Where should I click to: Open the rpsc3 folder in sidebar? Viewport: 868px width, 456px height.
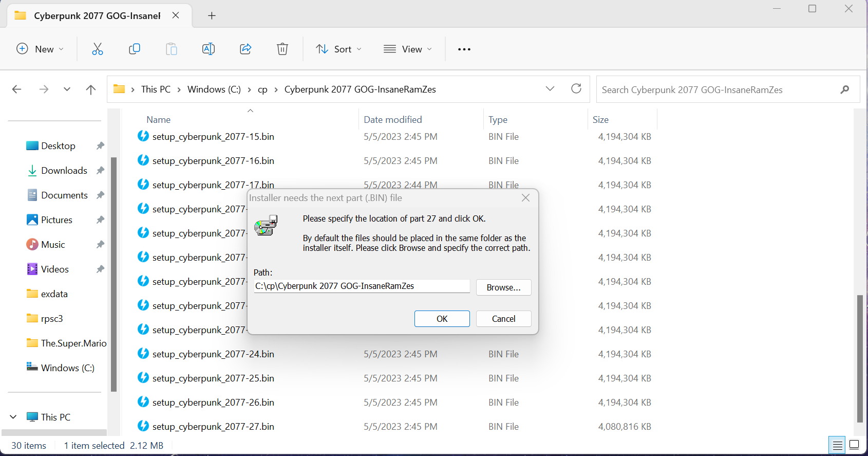pos(51,319)
